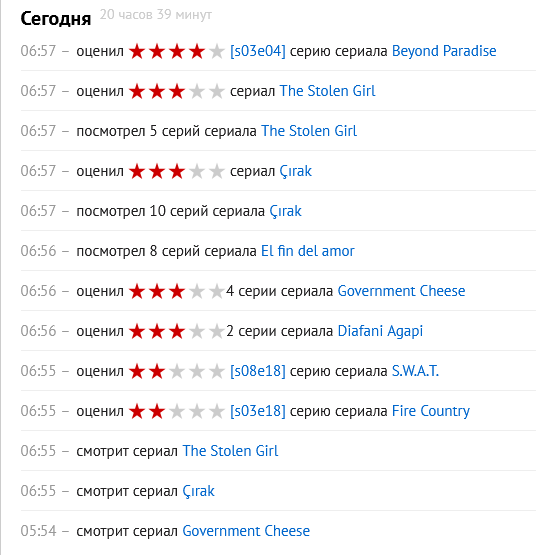The height and width of the screenshot is (555, 536).
Task: Open The Stolen Girl link in the rated-series row
Action: (327, 91)
